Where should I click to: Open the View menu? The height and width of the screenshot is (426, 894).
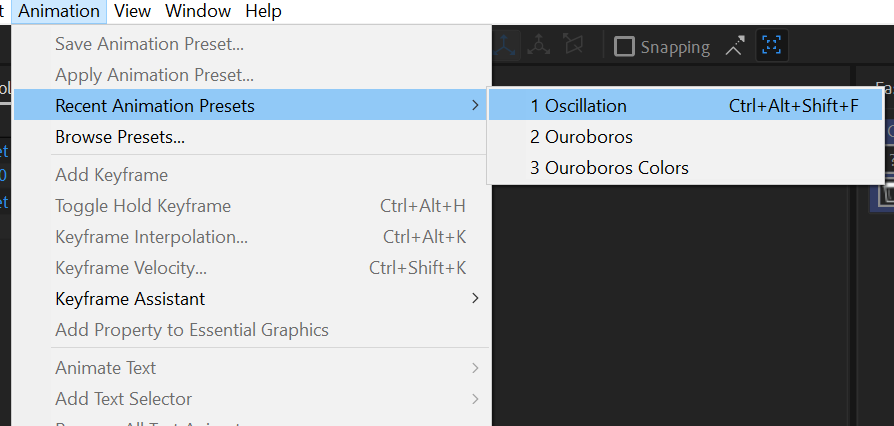[133, 11]
